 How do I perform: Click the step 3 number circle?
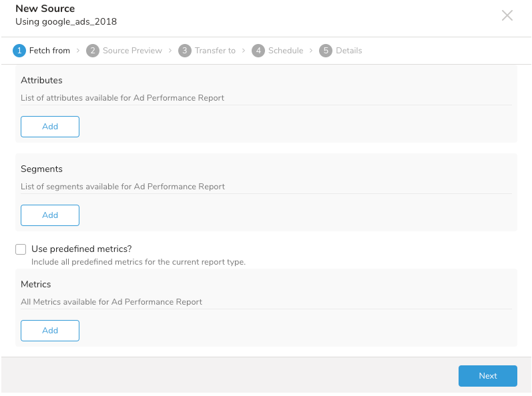point(185,51)
